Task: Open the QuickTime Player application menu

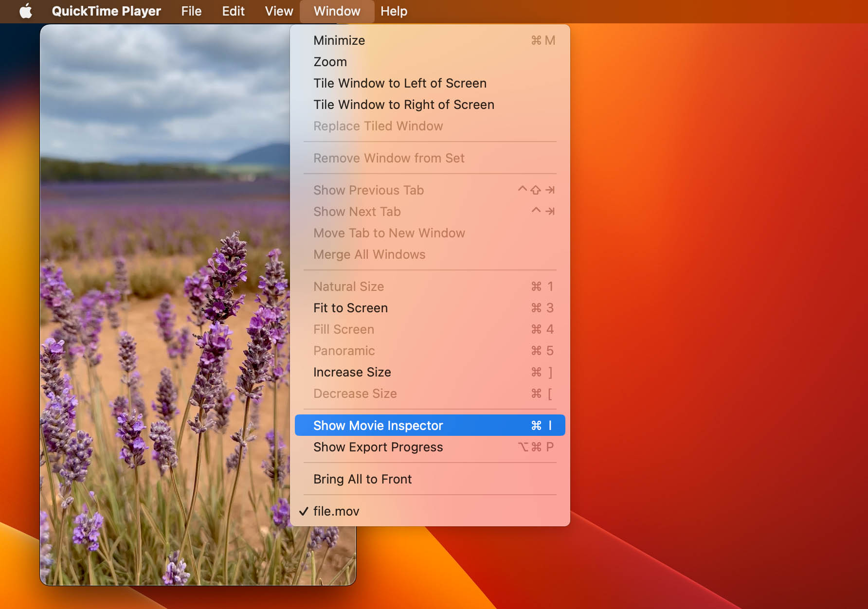Action: [x=106, y=11]
